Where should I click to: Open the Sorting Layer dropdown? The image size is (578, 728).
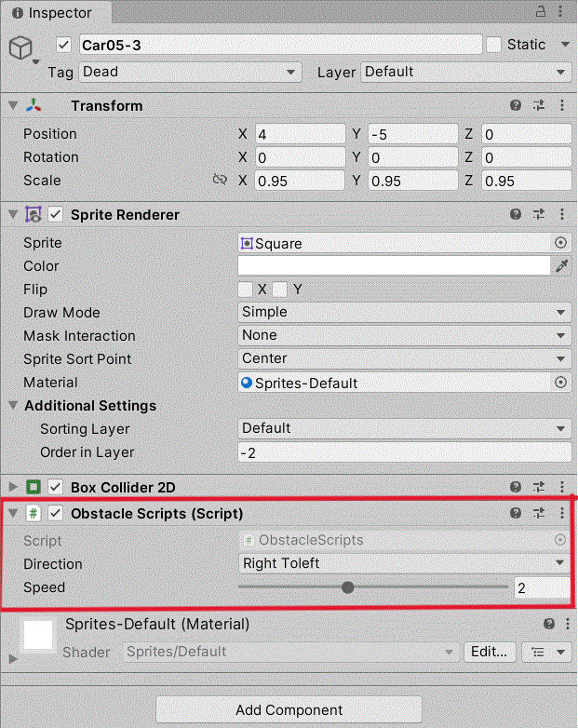click(404, 428)
